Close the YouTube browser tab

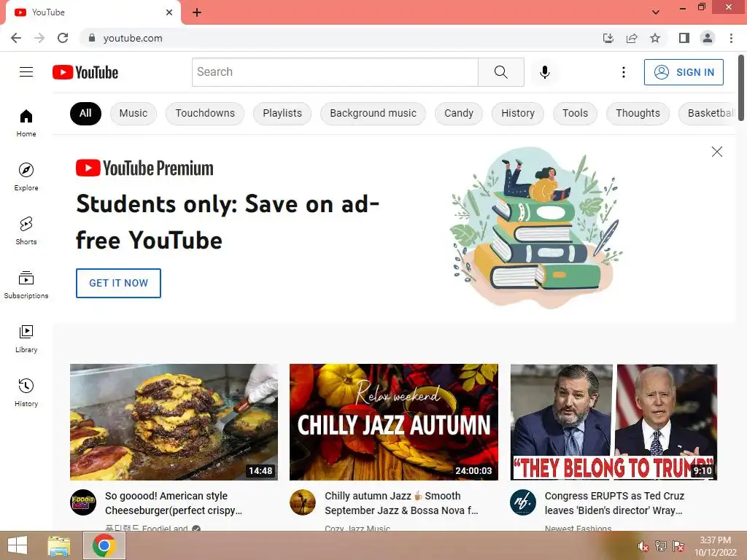(x=169, y=12)
